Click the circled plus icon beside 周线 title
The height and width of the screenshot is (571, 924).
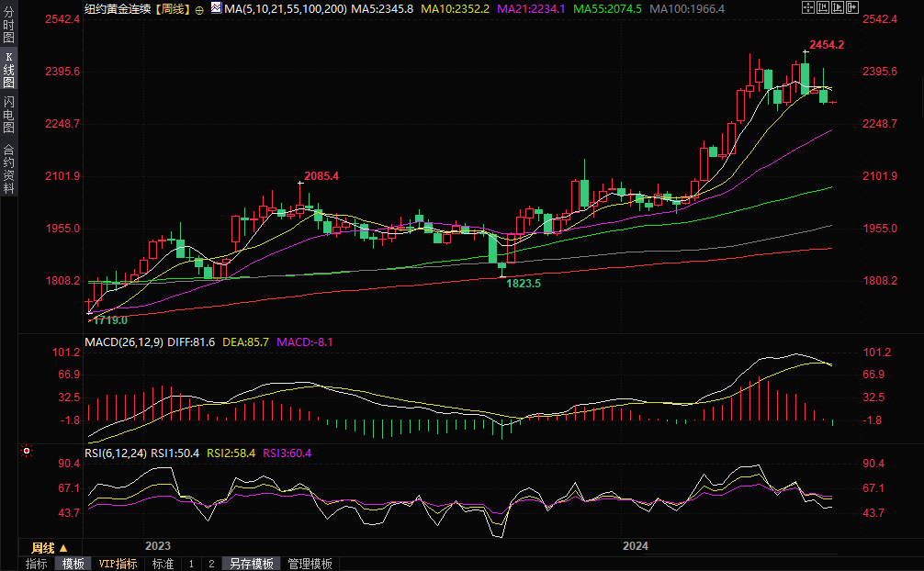[x=199, y=9]
